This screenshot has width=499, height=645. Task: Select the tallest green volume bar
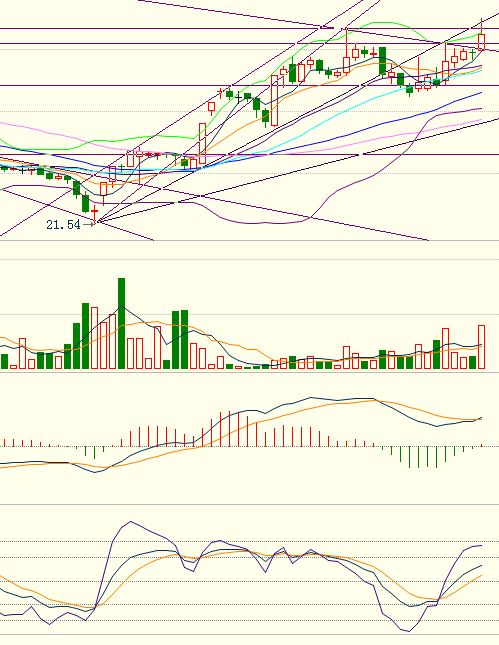(x=121, y=323)
